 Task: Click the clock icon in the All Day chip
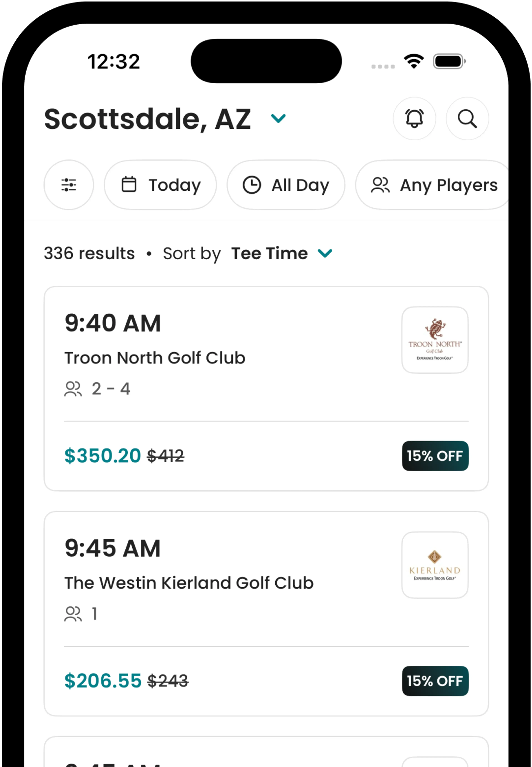[x=252, y=185]
